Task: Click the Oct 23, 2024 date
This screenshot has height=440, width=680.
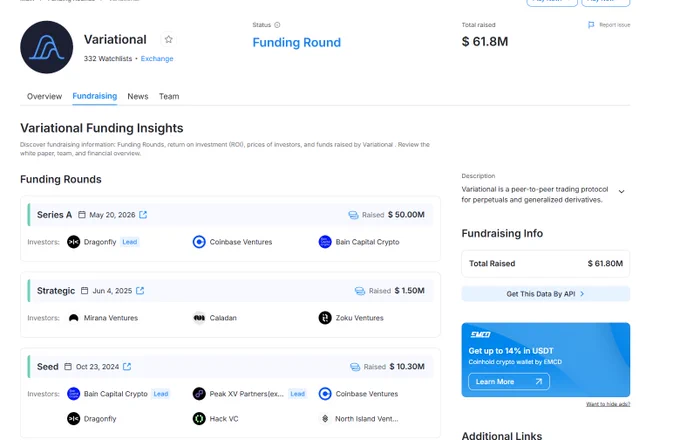Action: 97,367
